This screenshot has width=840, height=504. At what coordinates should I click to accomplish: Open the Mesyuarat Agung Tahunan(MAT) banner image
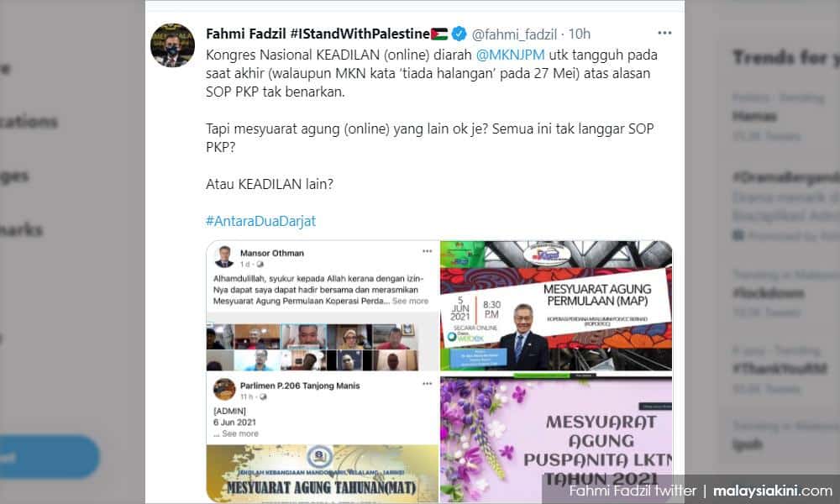coord(323,473)
